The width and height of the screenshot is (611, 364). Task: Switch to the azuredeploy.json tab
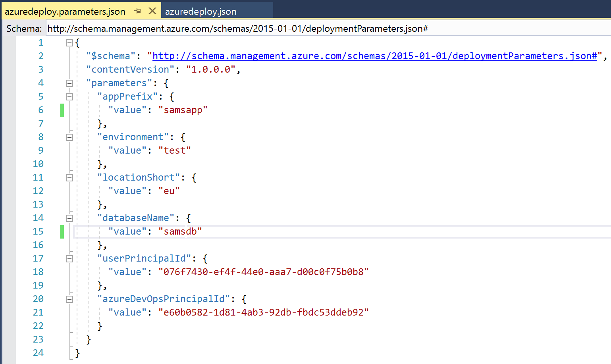coord(201,12)
